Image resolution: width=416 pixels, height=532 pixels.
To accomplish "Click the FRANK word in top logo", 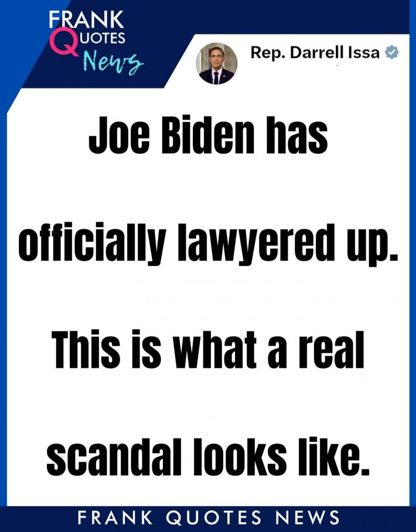I will coord(86,19).
